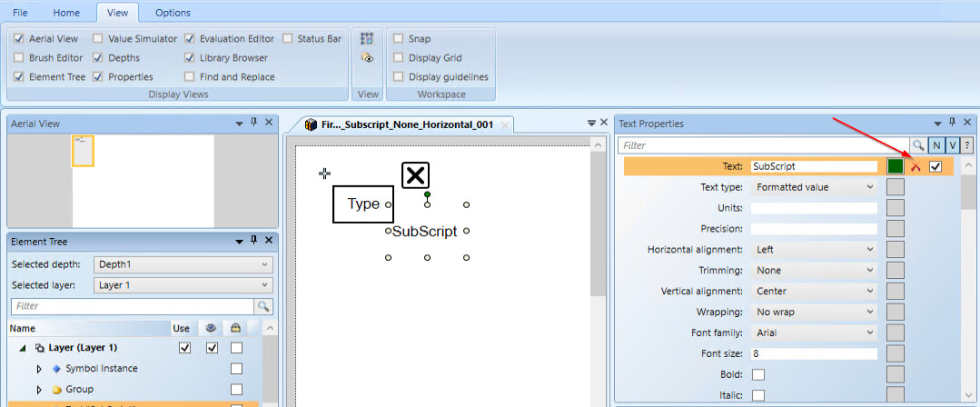Switch to the Home ribbon tab
The image size is (980, 407).
[66, 13]
